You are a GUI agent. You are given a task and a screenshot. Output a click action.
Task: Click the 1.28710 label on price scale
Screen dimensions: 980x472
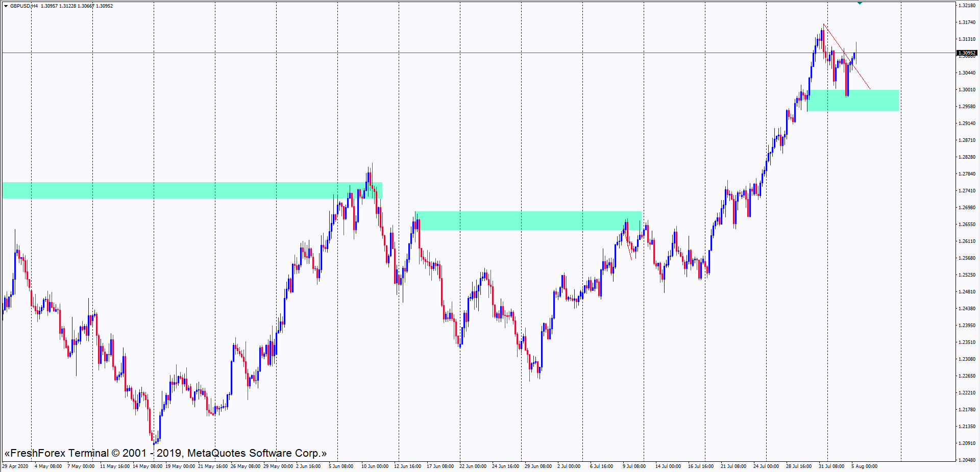coord(967,140)
